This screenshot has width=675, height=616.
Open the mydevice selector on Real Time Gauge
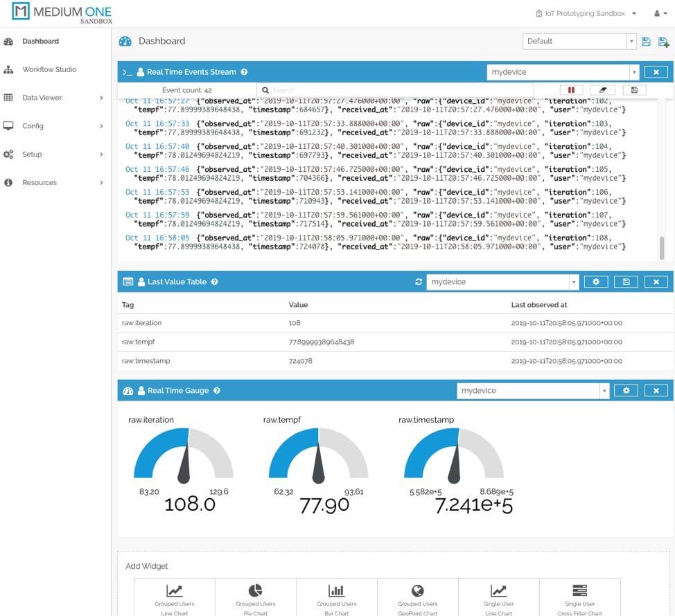coord(532,390)
